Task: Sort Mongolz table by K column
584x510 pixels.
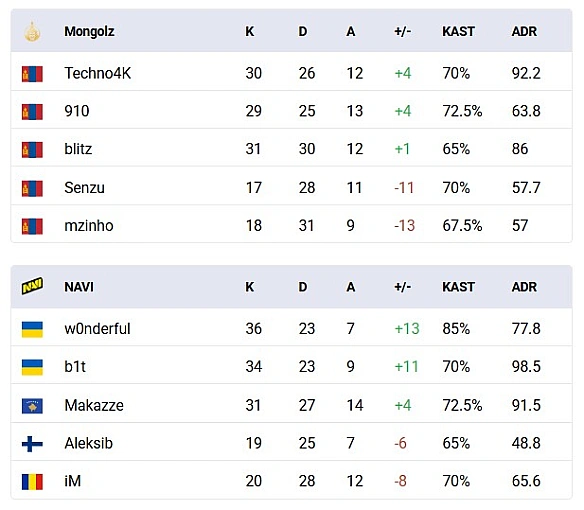Action: point(250,31)
